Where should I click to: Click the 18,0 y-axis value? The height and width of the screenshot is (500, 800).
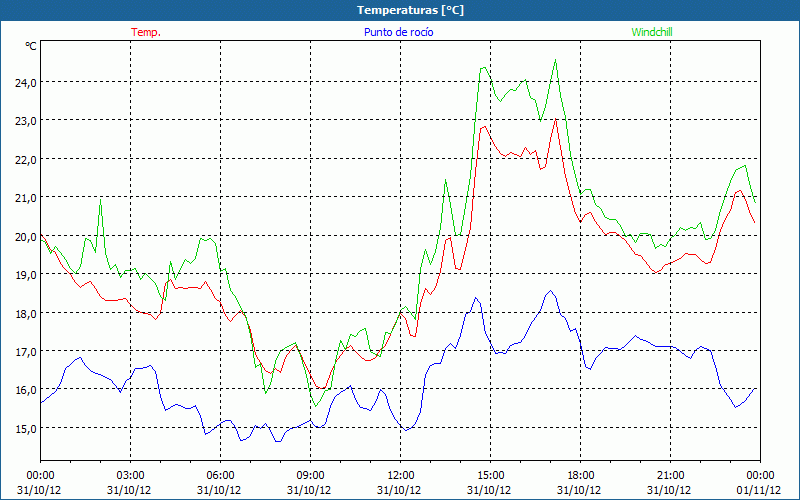(x=25, y=314)
